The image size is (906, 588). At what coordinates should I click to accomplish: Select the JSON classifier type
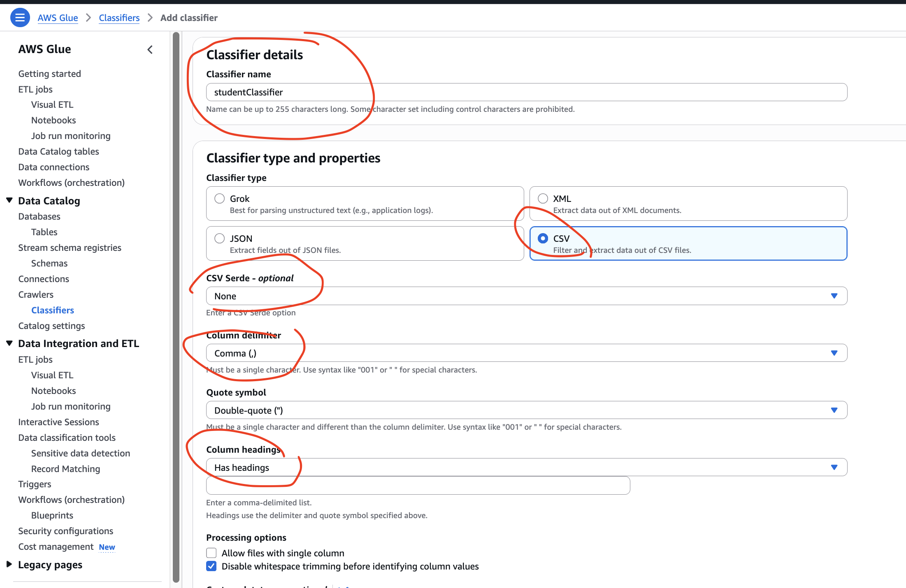(219, 238)
